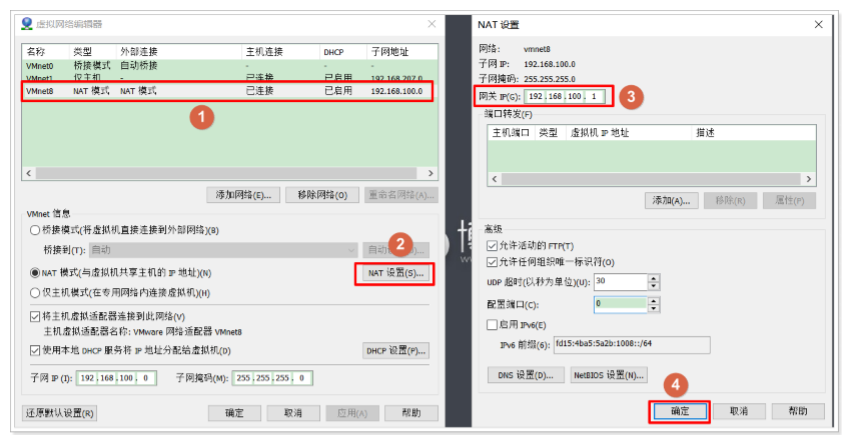
Task: Click the 外部连接 column header
Action: pyautogui.click(x=178, y=52)
